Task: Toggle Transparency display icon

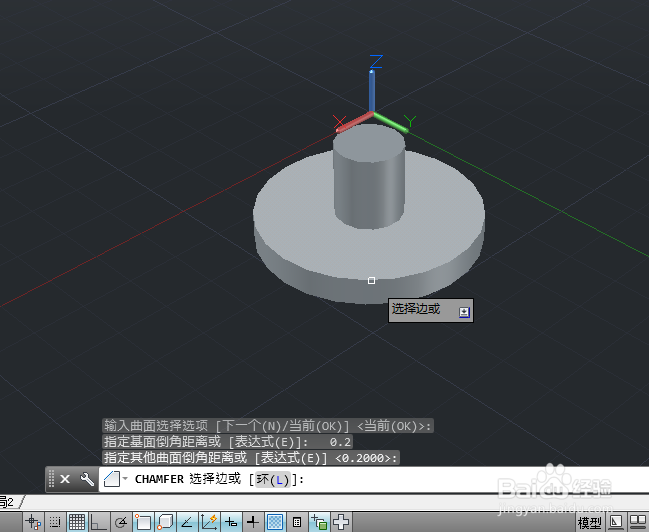Action: (275, 522)
